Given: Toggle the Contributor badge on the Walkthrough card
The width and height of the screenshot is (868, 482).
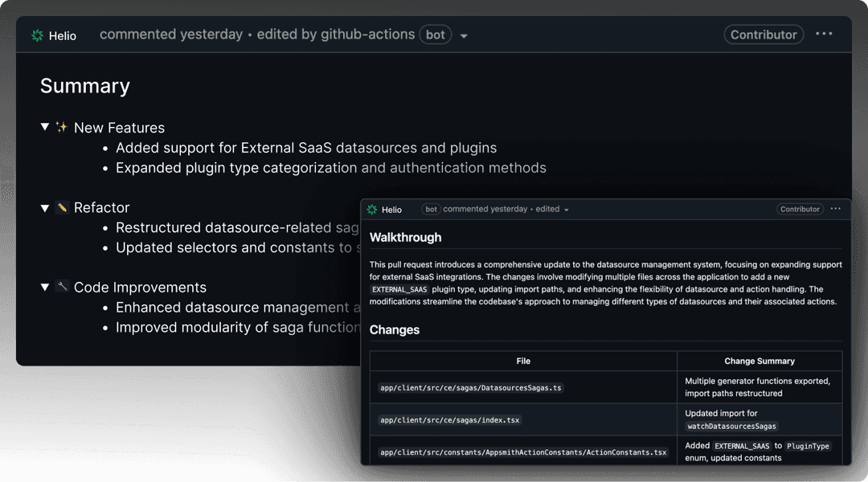Looking at the screenshot, I should click(800, 209).
